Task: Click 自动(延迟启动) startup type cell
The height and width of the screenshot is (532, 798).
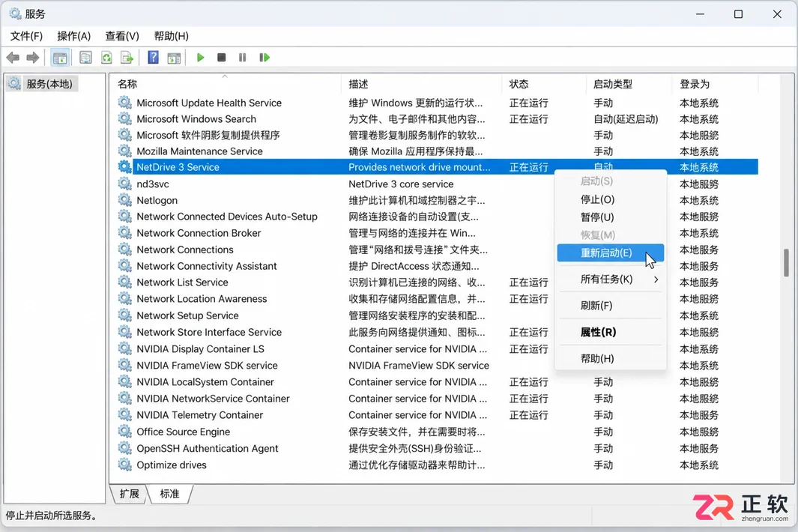Action: tap(626, 119)
